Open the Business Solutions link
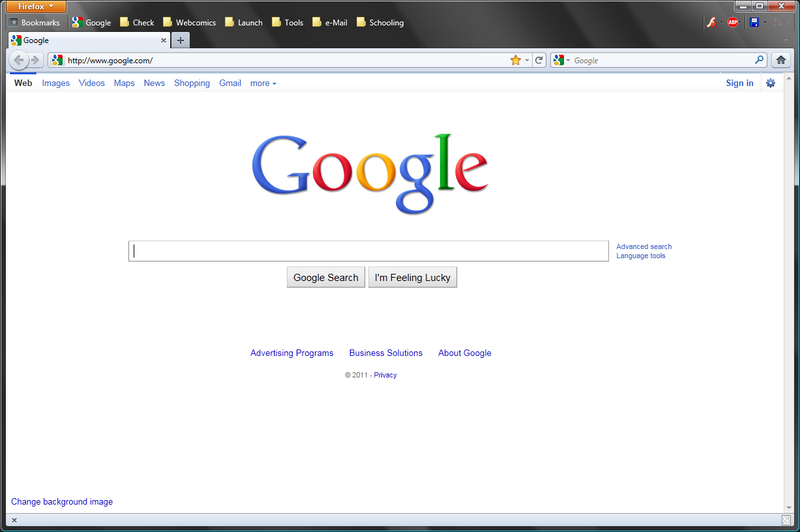Screen dimensions: 800x532 386,352
